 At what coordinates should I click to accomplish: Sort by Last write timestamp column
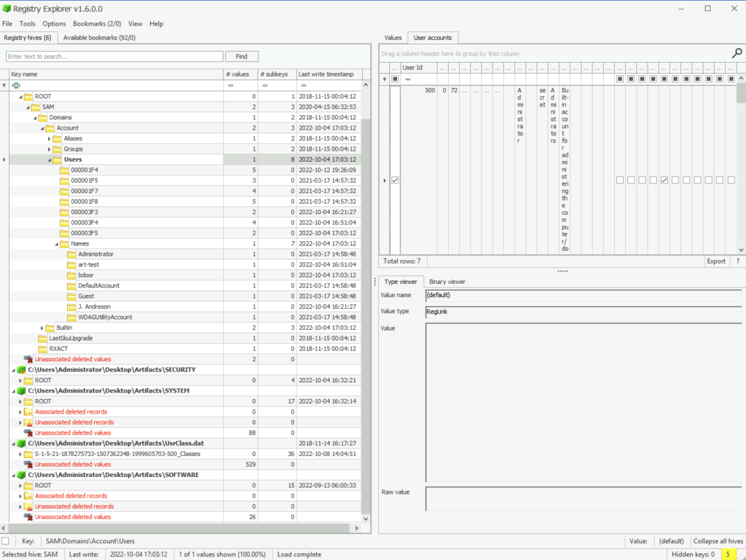329,74
